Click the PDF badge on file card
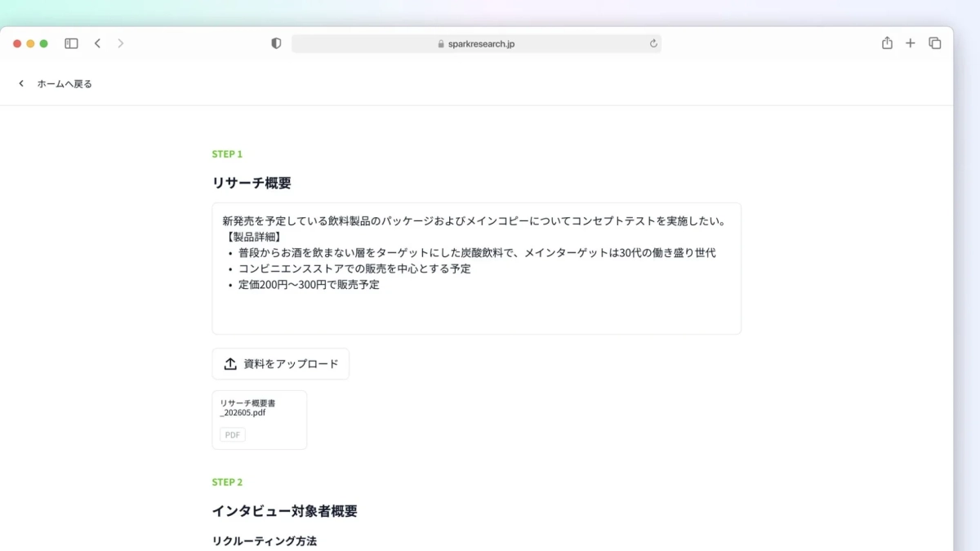980x551 pixels. click(233, 435)
